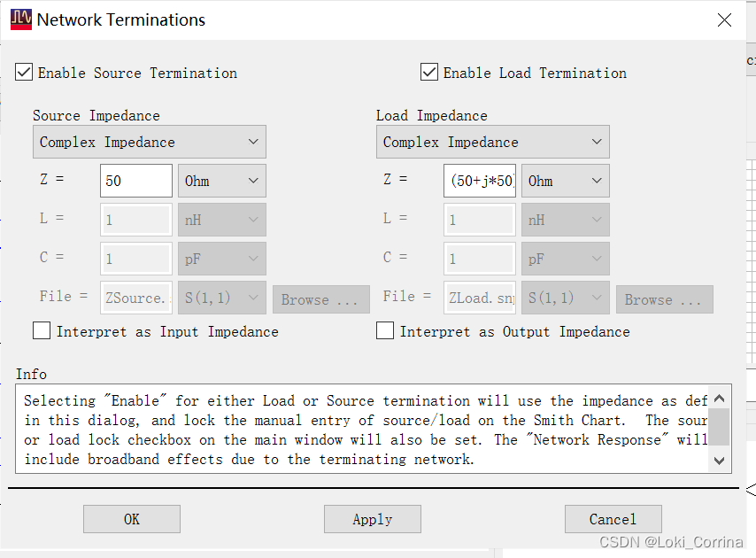756x558 pixels.
Task: Click the load C value field
Action: pos(479,259)
